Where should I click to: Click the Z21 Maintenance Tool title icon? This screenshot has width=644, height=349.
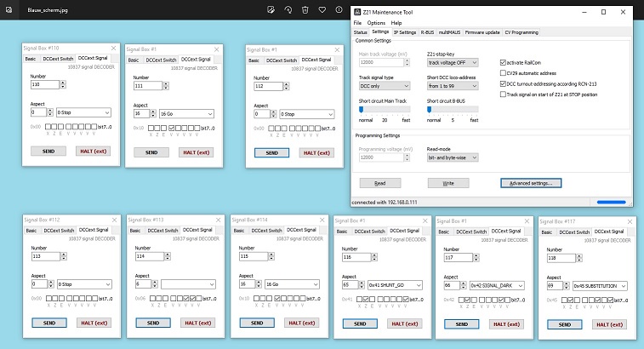[x=357, y=12]
